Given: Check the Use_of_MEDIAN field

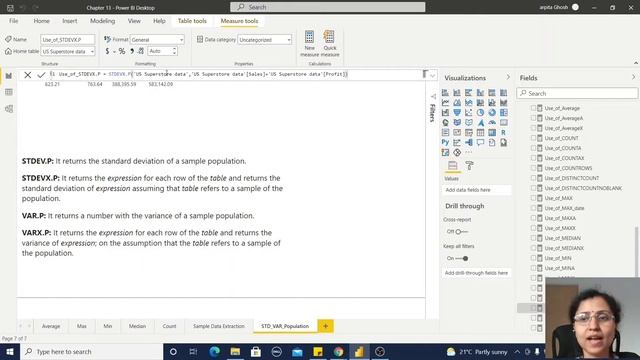Looking at the screenshot, I should click(533, 238).
